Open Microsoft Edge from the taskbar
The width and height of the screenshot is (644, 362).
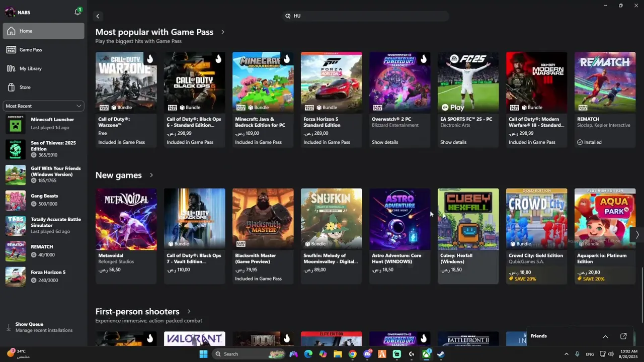[308, 354]
